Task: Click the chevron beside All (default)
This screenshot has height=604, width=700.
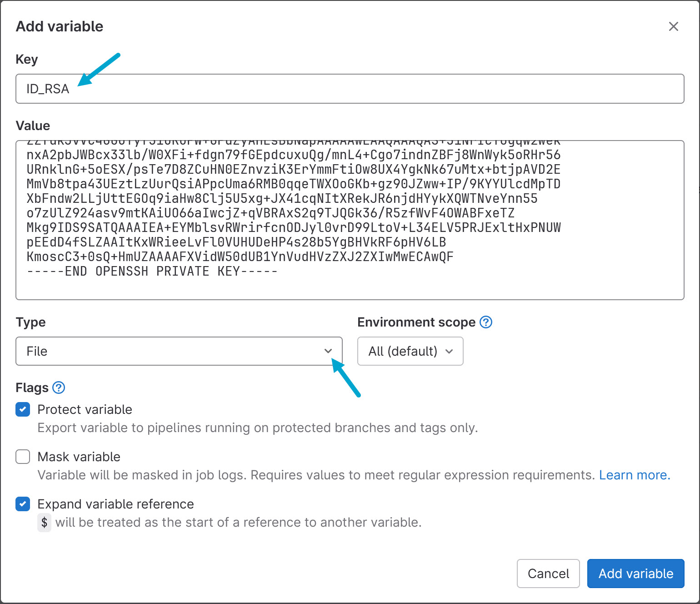Action: tap(449, 351)
